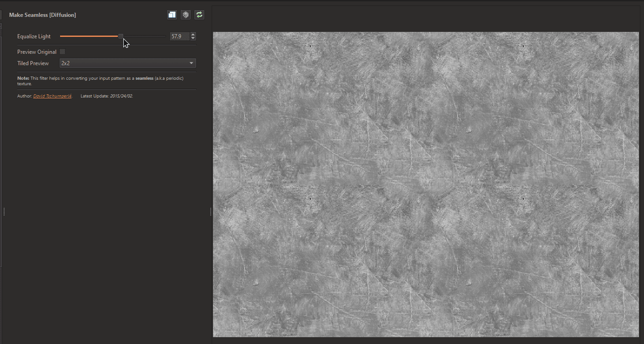
Task: Click the Make Seamless [Diffusion] filter title
Action: click(x=42, y=15)
